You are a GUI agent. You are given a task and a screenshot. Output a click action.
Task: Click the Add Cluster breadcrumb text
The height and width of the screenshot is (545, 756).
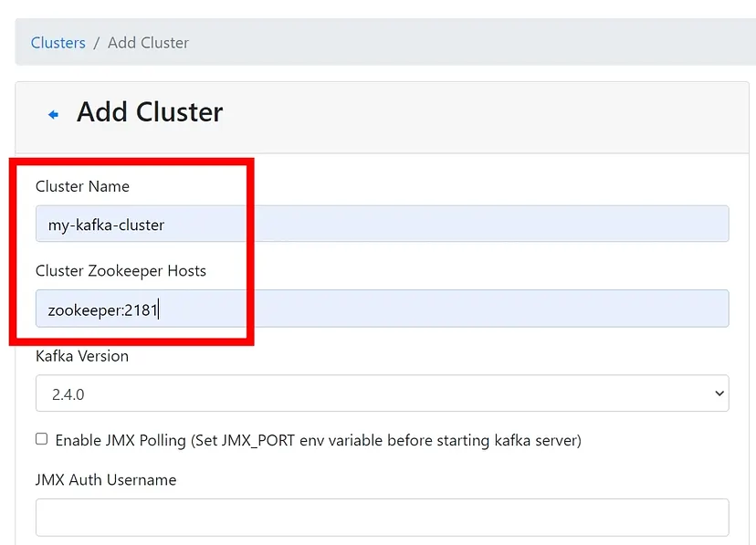click(148, 43)
